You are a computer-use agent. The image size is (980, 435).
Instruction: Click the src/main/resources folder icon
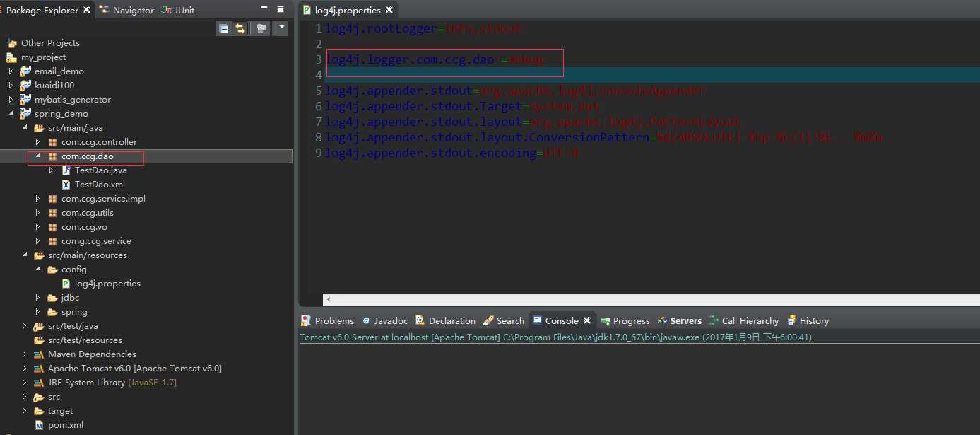click(x=39, y=255)
